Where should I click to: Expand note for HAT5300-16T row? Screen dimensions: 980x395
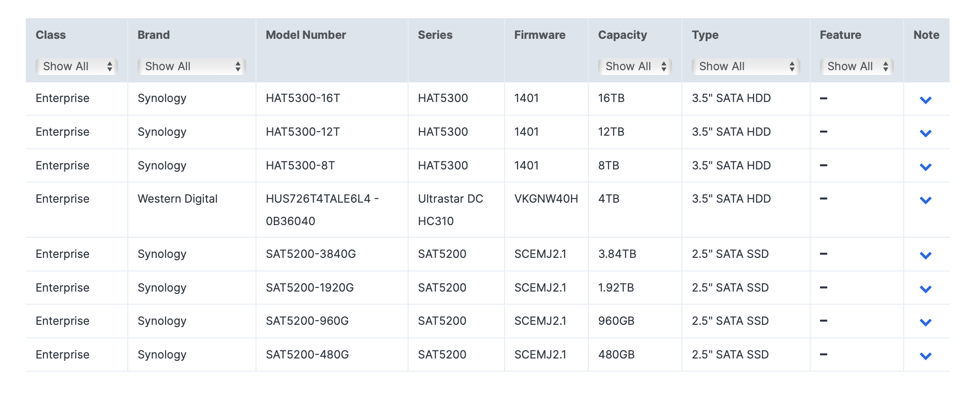[925, 100]
